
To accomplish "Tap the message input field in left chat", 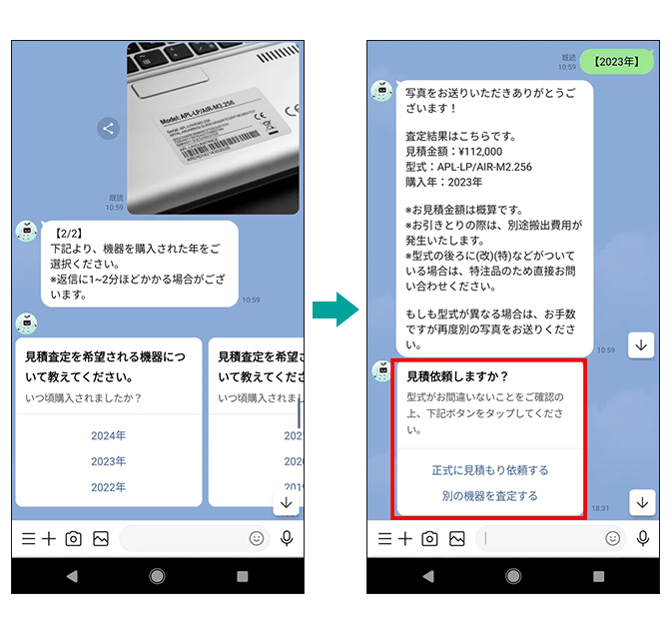I will 194,538.
